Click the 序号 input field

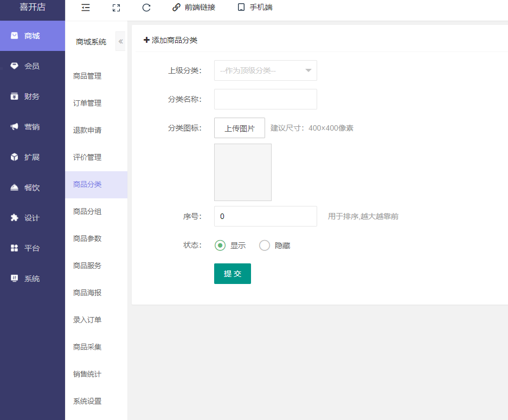click(x=265, y=216)
